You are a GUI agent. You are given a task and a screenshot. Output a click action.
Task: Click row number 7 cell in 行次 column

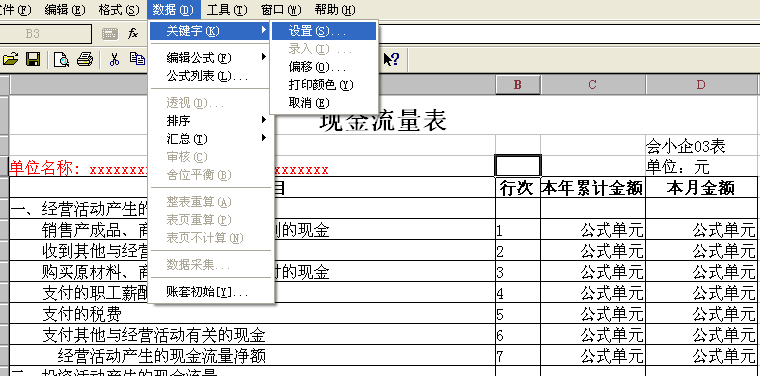(518, 355)
